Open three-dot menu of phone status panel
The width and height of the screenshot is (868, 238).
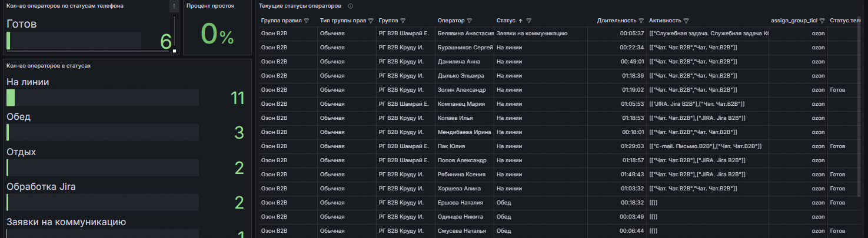coord(174,6)
